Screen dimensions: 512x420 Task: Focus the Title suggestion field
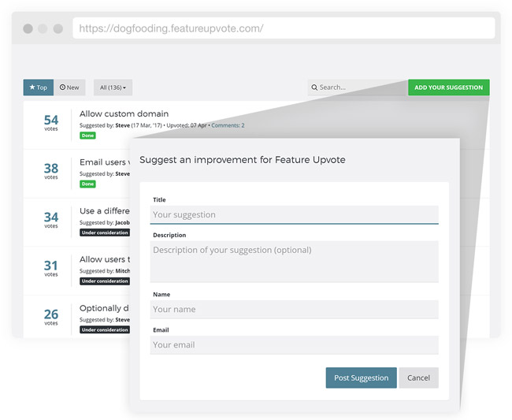point(295,214)
